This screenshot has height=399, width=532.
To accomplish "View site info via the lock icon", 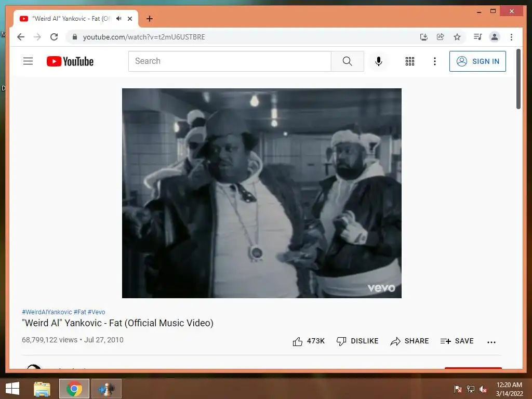I will pyautogui.click(x=75, y=37).
